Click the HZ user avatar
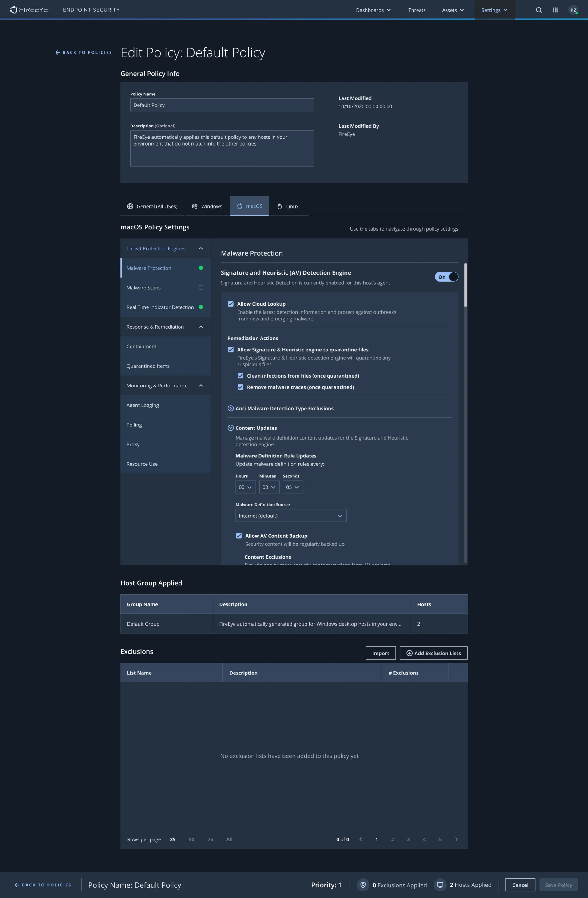The width and height of the screenshot is (588, 898). pos(573,10)
